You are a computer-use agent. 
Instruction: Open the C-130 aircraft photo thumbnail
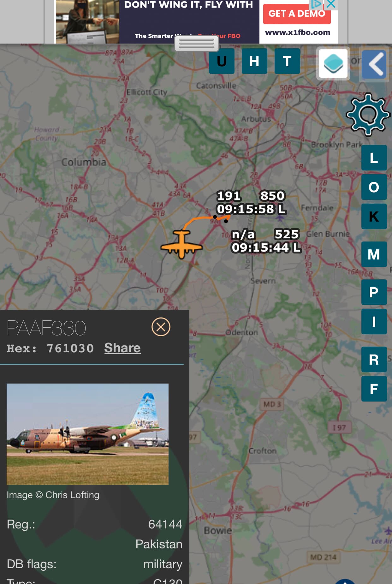coord(87,434)
